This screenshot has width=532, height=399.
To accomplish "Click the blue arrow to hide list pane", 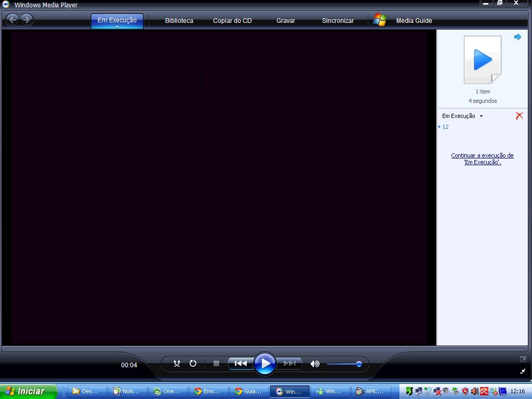I will [518, 37].
